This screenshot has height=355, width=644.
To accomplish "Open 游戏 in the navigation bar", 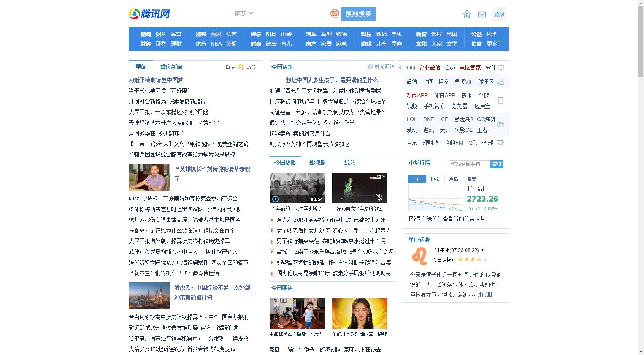I will tap(366, 44).
